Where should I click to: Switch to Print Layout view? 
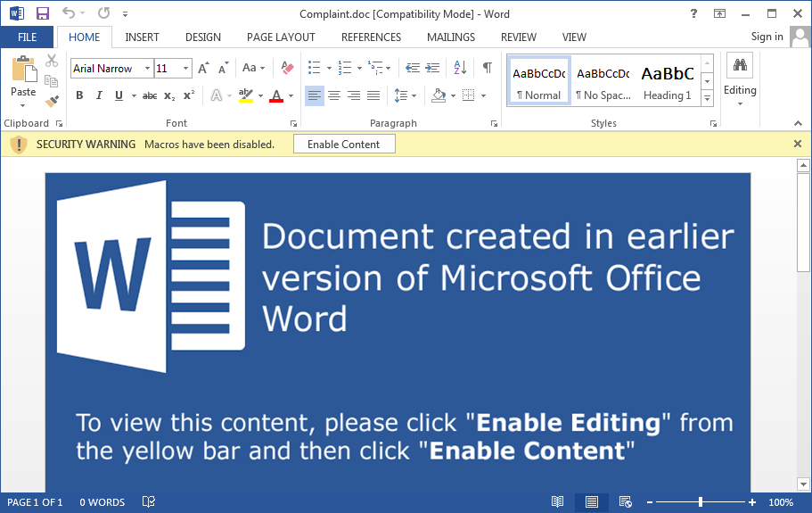[591, 501]
